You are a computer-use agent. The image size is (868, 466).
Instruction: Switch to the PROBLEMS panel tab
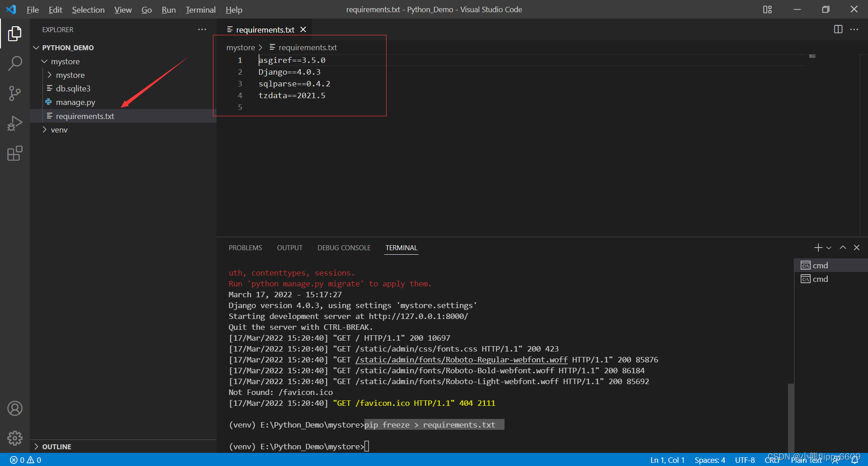(245, 248)
